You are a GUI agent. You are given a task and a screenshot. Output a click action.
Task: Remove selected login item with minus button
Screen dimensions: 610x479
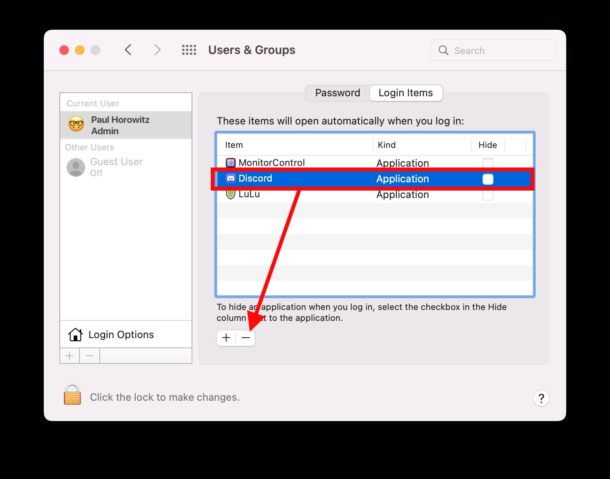245,337
